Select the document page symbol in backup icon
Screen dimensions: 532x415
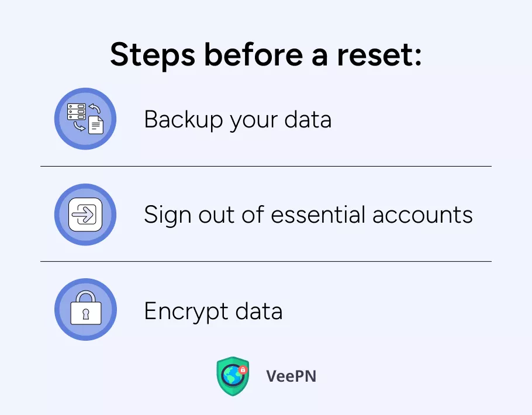click(95, 125)
